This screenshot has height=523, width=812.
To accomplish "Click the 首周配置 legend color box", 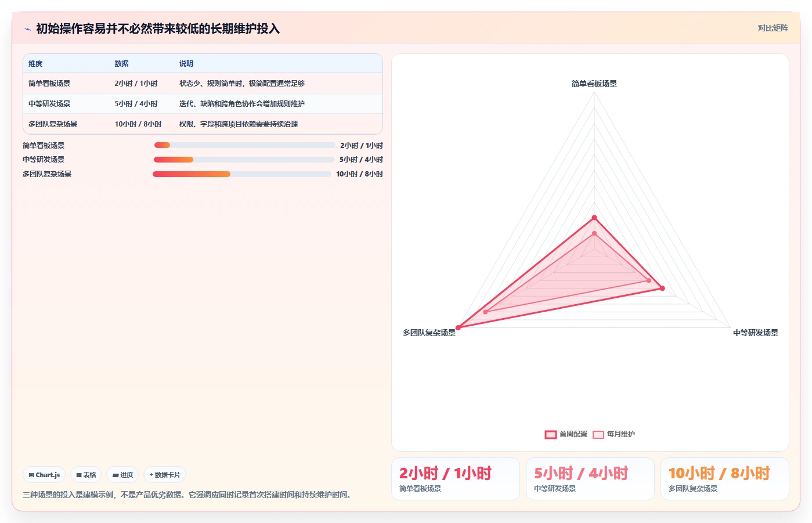I will [551, 435].
